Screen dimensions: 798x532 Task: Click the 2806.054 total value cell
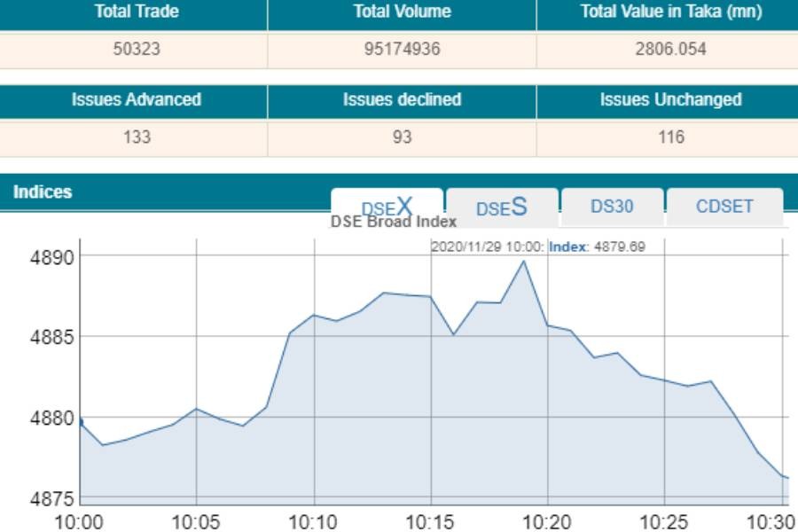click(x=670, y=50)
